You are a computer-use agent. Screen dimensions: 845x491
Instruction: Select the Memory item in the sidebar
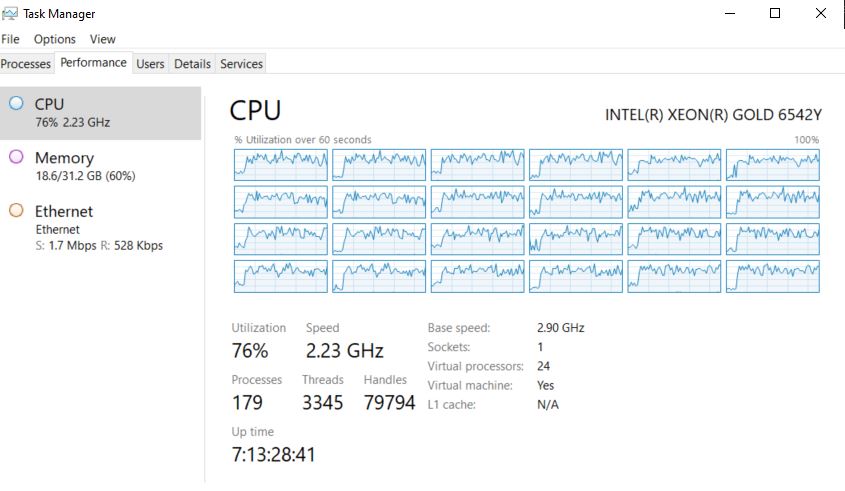[x=100, y=166]
